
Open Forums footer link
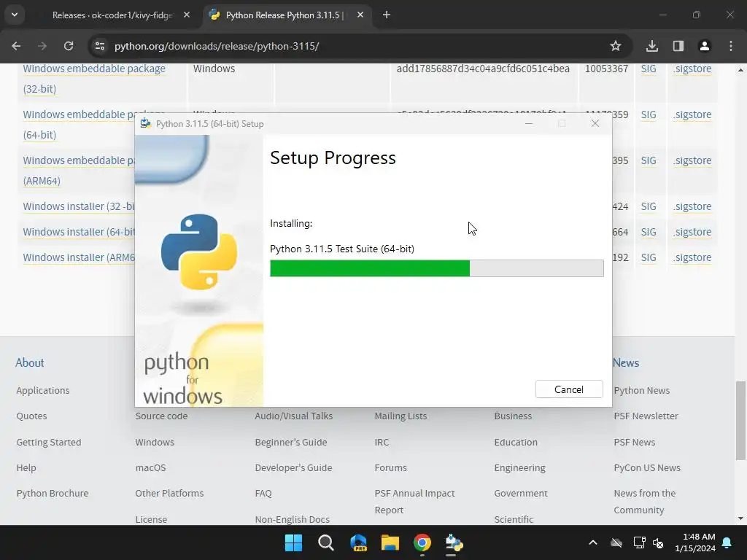391,468
